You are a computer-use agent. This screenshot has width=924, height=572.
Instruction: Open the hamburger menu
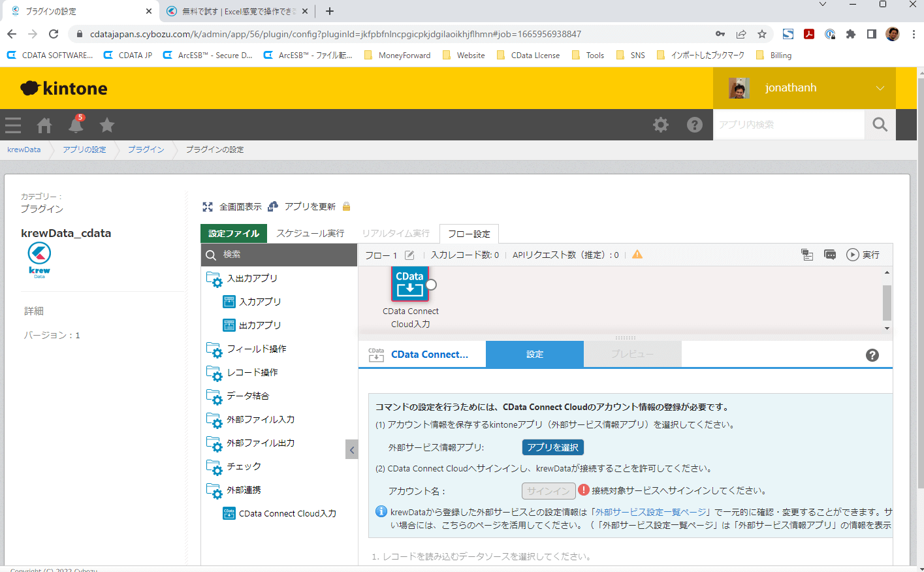tap(13, 125)
